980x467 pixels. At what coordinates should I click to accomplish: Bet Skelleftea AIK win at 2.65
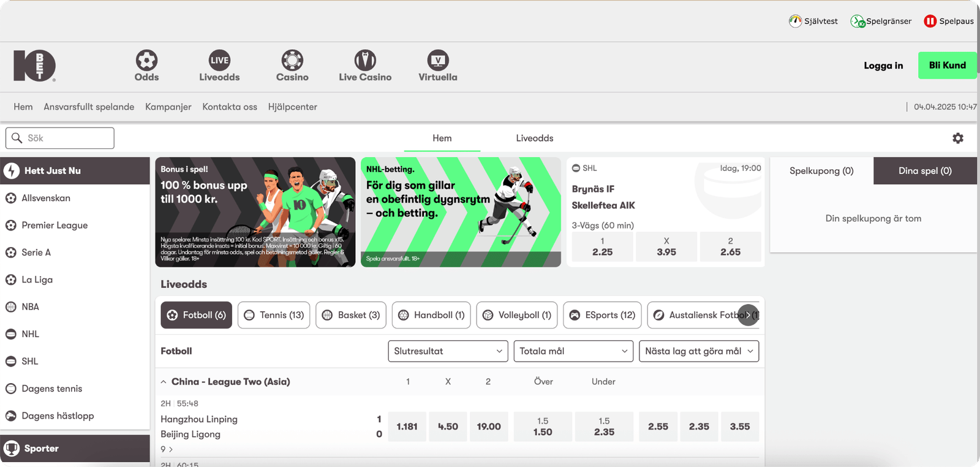point(731,247)
